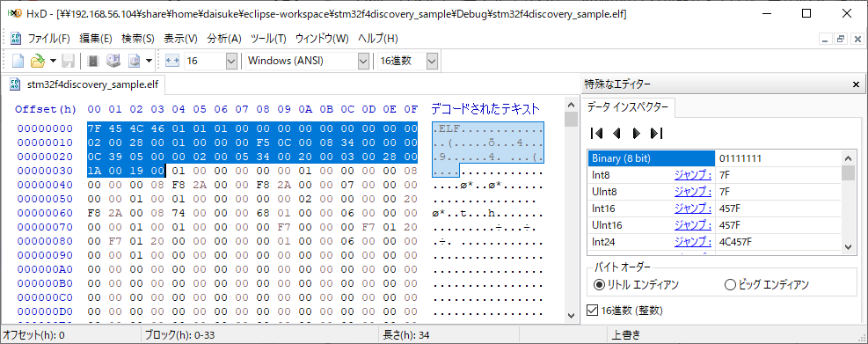Open a disk image using the disc document icon
The image size is (868, 344).
[x=134, y=61]
